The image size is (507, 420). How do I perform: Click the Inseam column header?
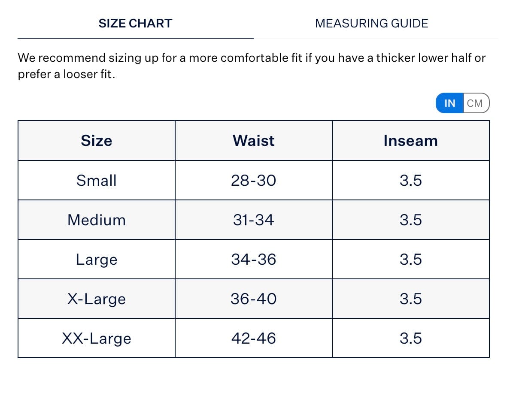point(410,141)
